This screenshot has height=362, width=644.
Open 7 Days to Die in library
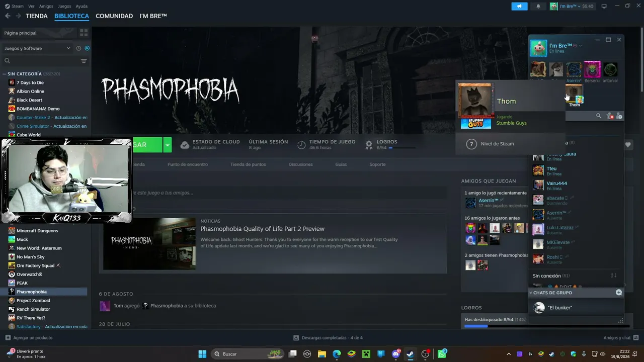30,82
